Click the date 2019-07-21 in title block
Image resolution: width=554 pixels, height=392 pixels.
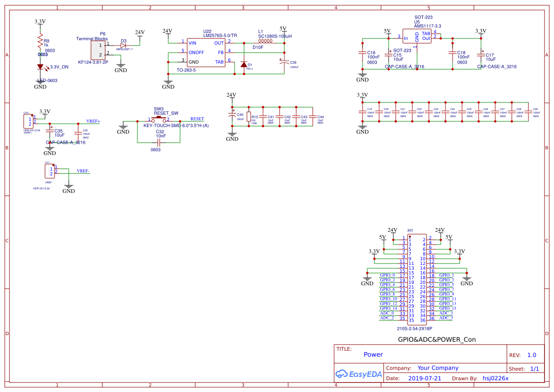(x=424, y=378)
